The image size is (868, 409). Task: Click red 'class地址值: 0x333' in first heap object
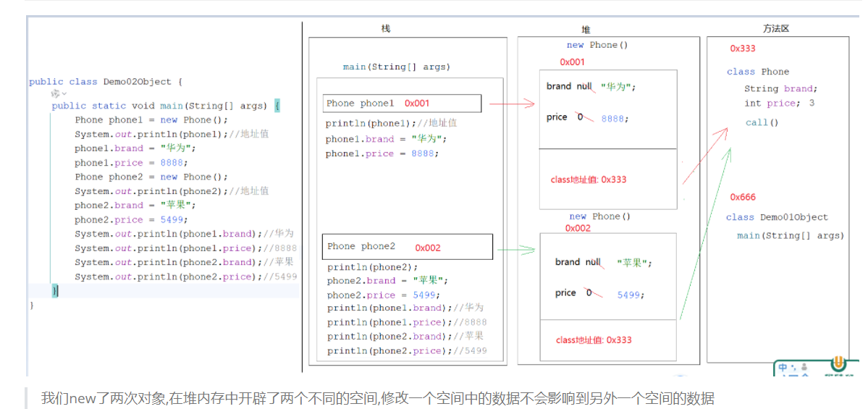pyautogui.click(x=588, y=180)
